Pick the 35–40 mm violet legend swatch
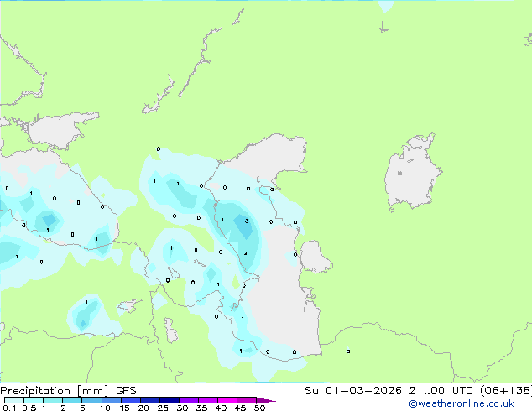Viewport: 532px width, 411px height. point(208,400)
